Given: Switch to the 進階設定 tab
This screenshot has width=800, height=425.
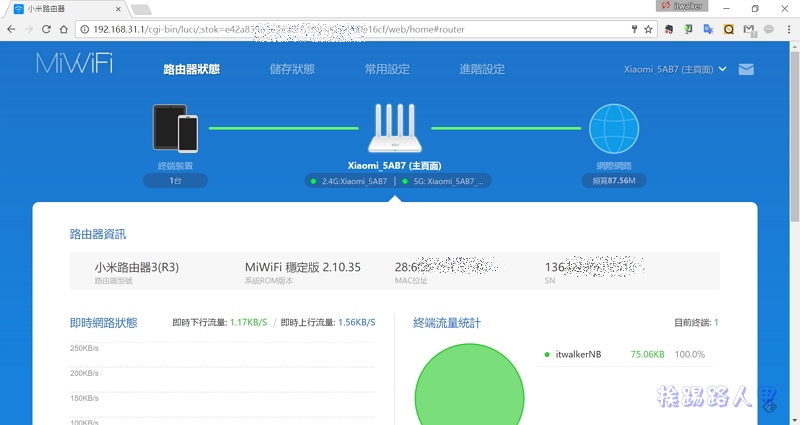Looking at the screenshot, I should point(482,69).
